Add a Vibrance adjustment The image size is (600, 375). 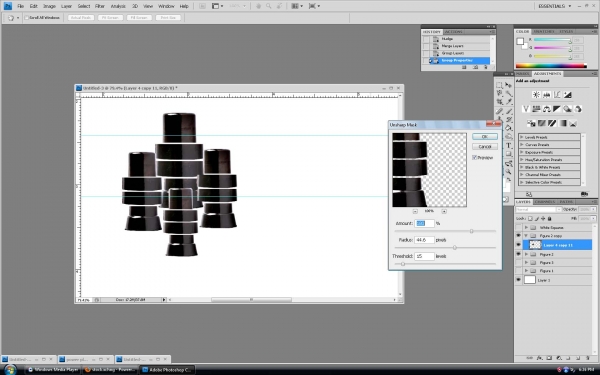(526, 109)
